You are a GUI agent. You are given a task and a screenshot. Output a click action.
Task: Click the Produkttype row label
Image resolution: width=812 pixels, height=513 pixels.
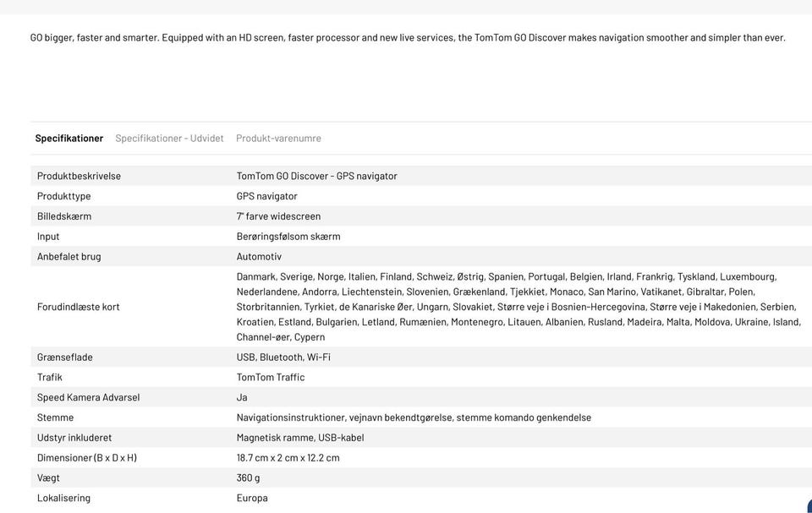(x=64, y=196)
